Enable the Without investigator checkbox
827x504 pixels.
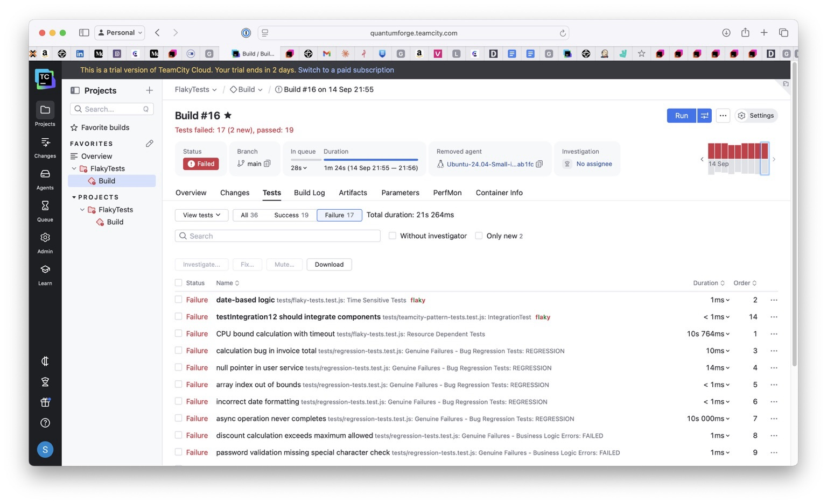click(393, 236)
